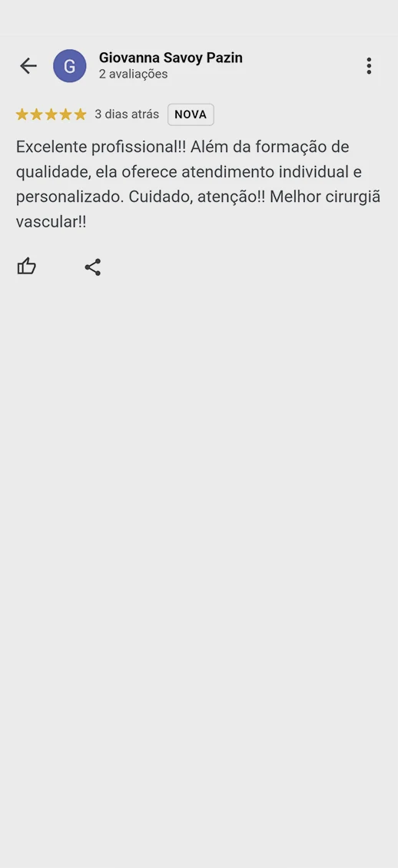
Task: Click the '3 dias atrás' timestamp
Action: click(127, 114)
